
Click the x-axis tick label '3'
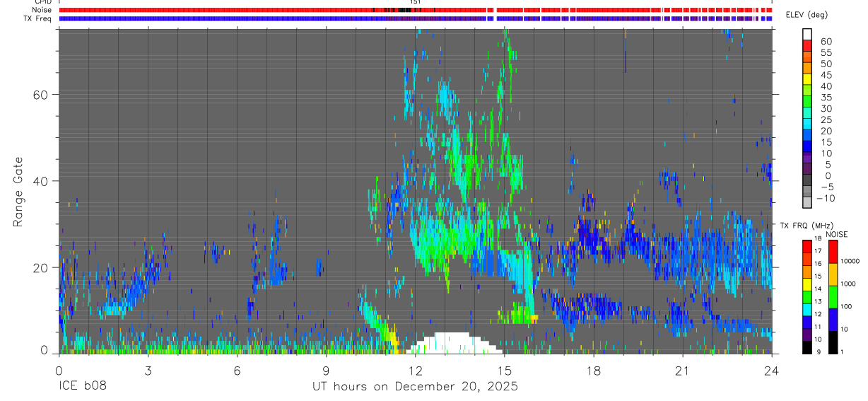click(148, 371)
